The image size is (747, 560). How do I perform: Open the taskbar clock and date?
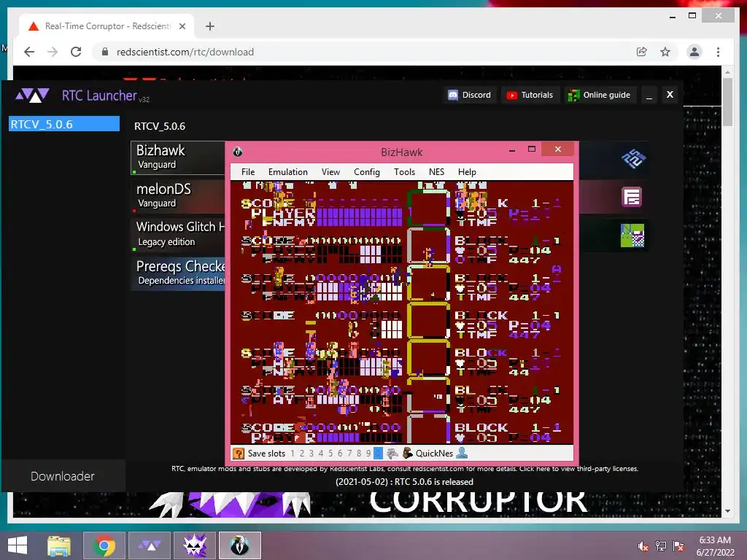[x=715, y=546]
